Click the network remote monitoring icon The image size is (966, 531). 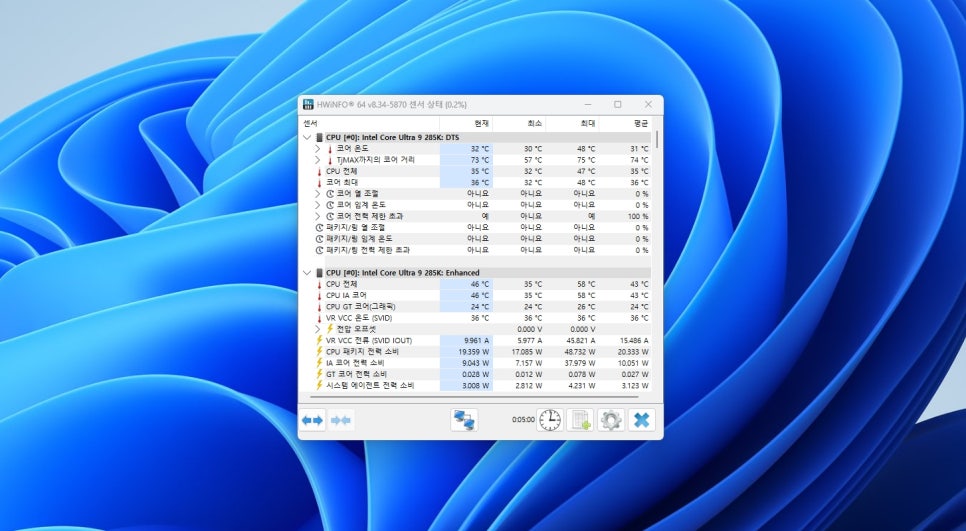pyautogui.click(x=464, y=420)
